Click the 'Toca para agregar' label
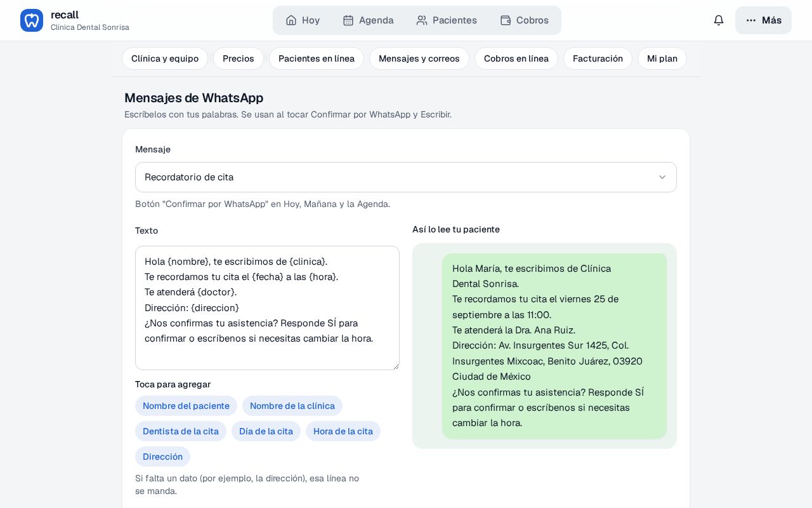Viewport: 812px width, 508px height. 173,384
